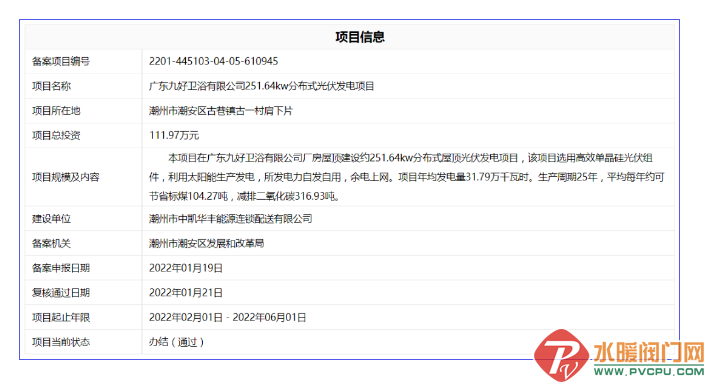Click project number 2201-445103-04-05-610945
This screenshot has height=386, width=709.
click(x=213, y=61)
